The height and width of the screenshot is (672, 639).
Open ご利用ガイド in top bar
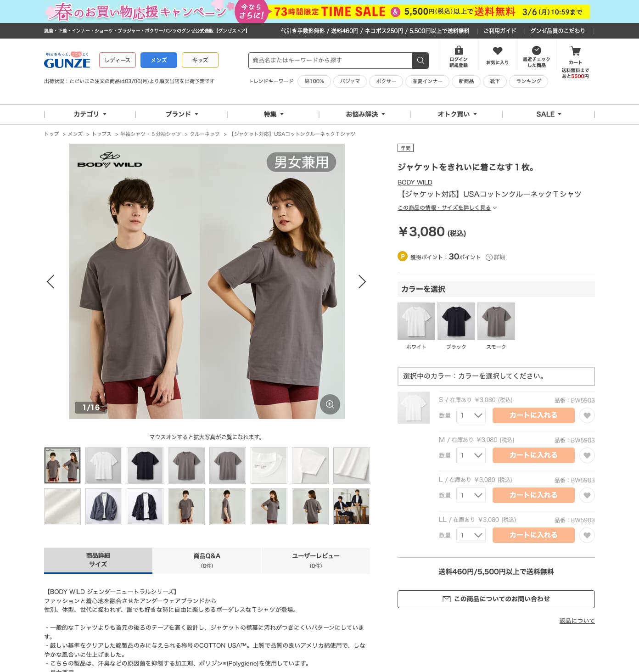pos(500,31)
